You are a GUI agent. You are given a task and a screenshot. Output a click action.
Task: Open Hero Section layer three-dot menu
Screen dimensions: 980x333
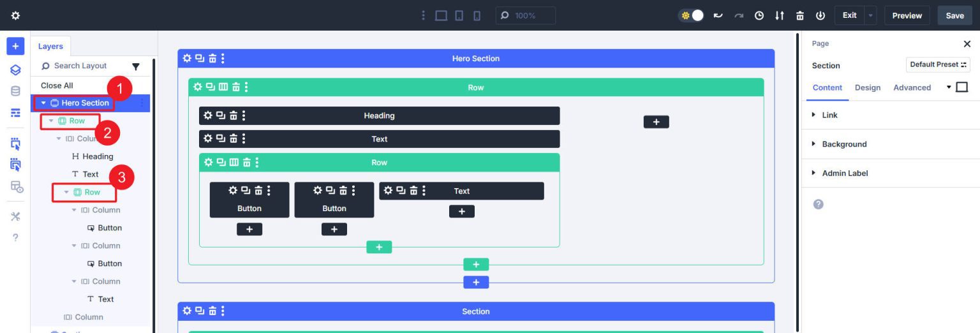click(x=142, y=103)
